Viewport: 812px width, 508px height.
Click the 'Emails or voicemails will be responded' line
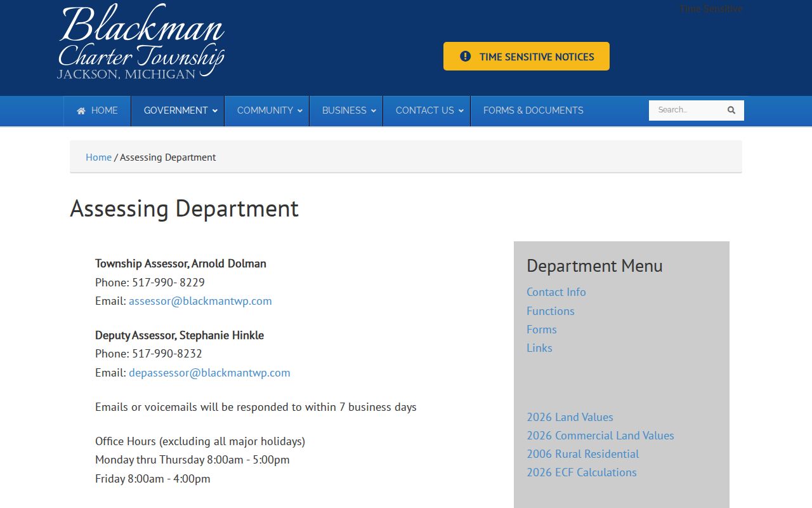coord(256,407)
